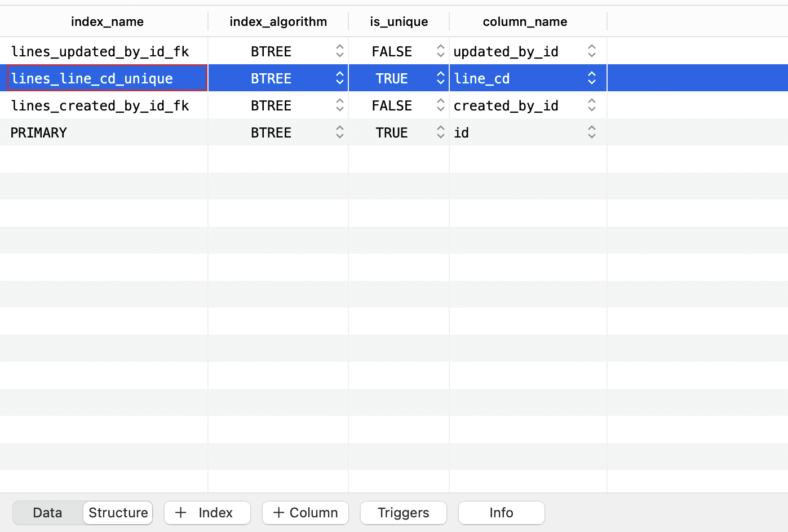Select the lines_updated_by_id_fk index name
788x532 pixels.
[100, 51]
